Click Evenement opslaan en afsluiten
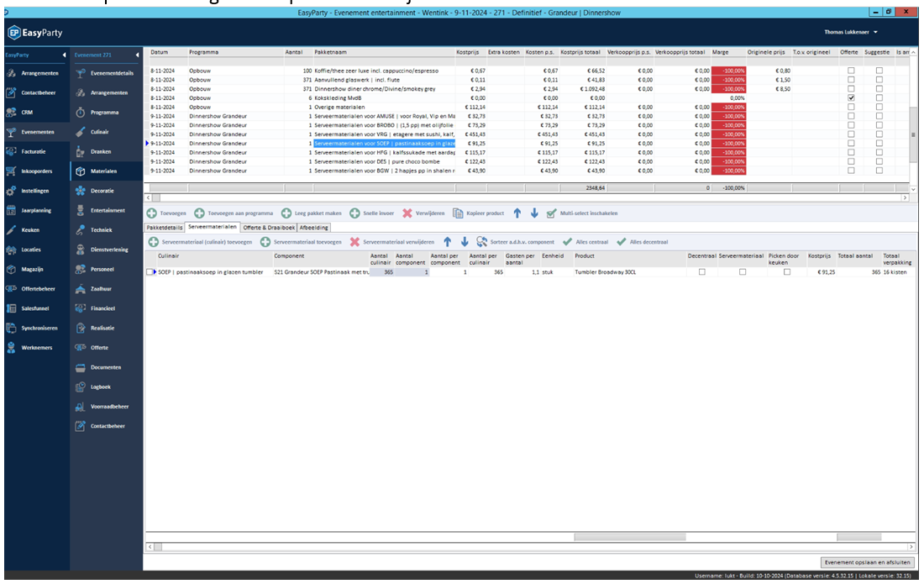 click(867, 562)
